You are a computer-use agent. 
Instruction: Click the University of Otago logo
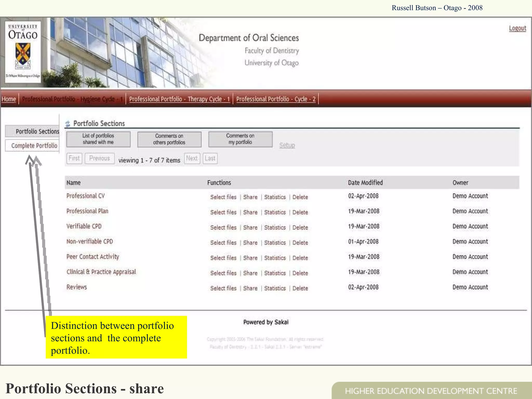point(23,52)
